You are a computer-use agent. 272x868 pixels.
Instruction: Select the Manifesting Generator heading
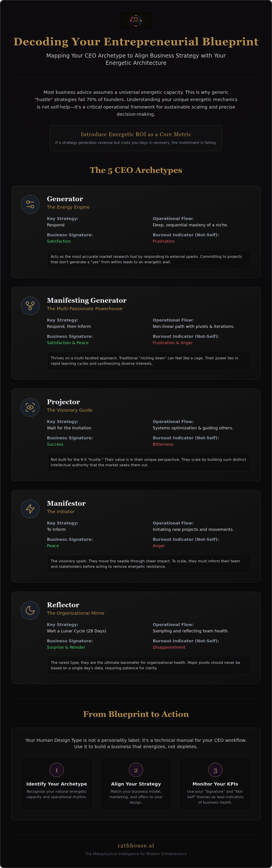[87, 300]
